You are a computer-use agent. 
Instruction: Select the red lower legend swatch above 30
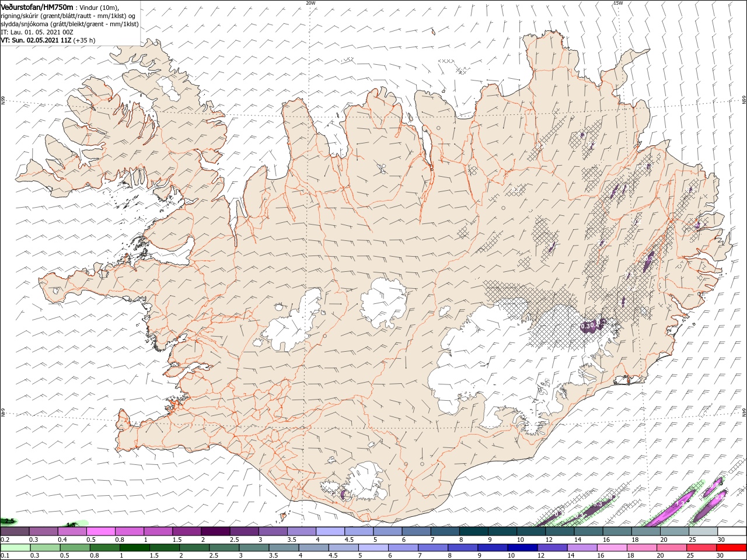pos(732,547)
